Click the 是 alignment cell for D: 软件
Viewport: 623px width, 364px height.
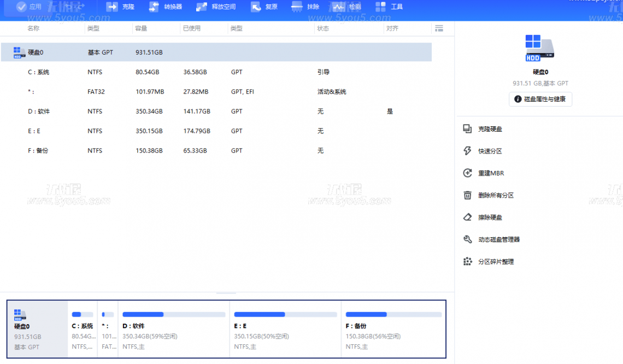[390, 111]
